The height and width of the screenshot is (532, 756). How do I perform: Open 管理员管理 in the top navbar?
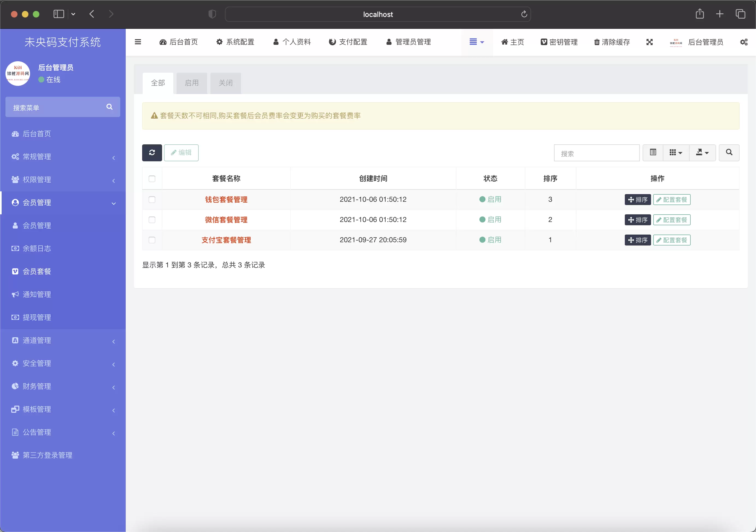[408, 42]
